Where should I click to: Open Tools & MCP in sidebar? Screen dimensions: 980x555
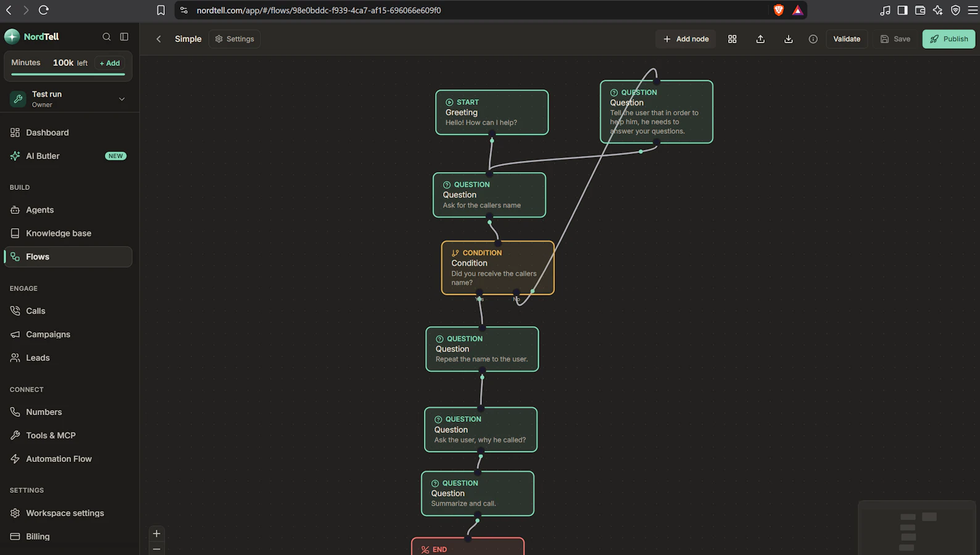coord(68,435)
